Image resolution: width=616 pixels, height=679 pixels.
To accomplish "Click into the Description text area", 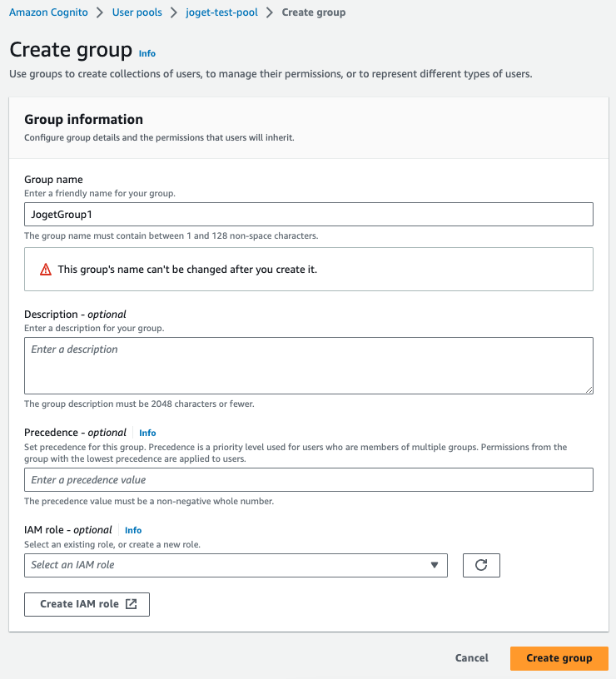I will coord(308,364).
